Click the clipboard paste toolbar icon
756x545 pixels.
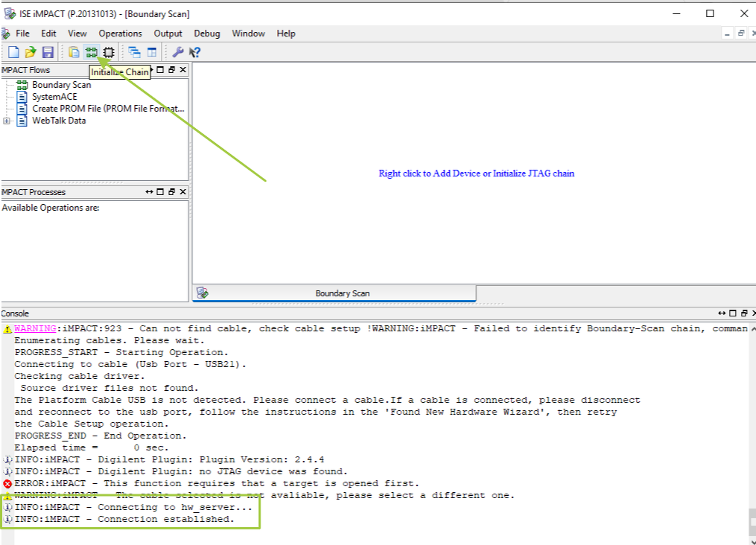(74, 52)
